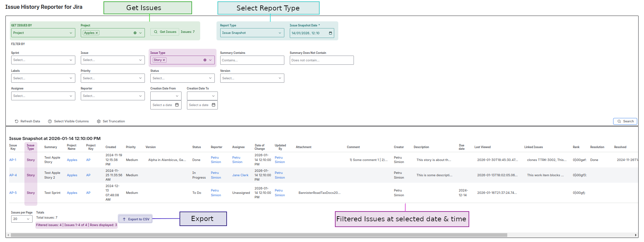Click the Summary column header
This screenshot has width=644, height=242.
pos(51,147)
